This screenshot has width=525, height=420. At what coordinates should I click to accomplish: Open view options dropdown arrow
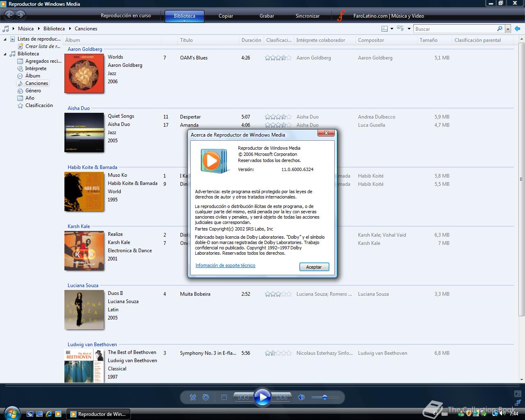[409, 29]
